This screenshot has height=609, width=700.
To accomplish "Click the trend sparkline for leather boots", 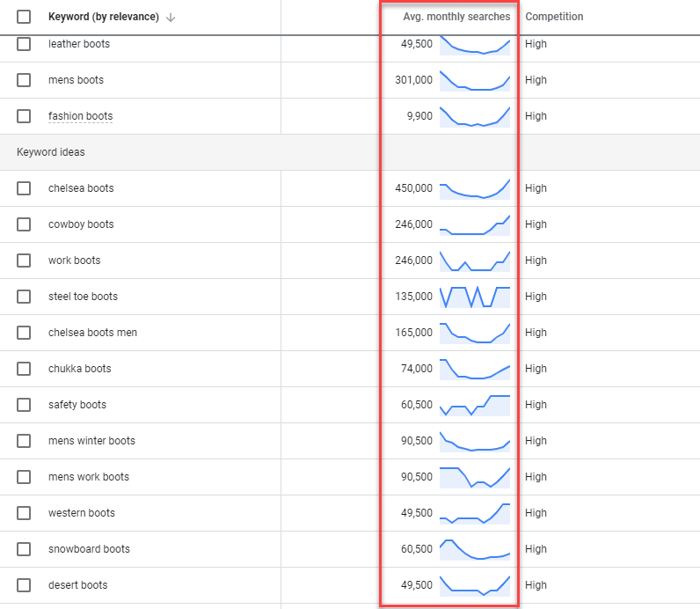I will 475,44.
